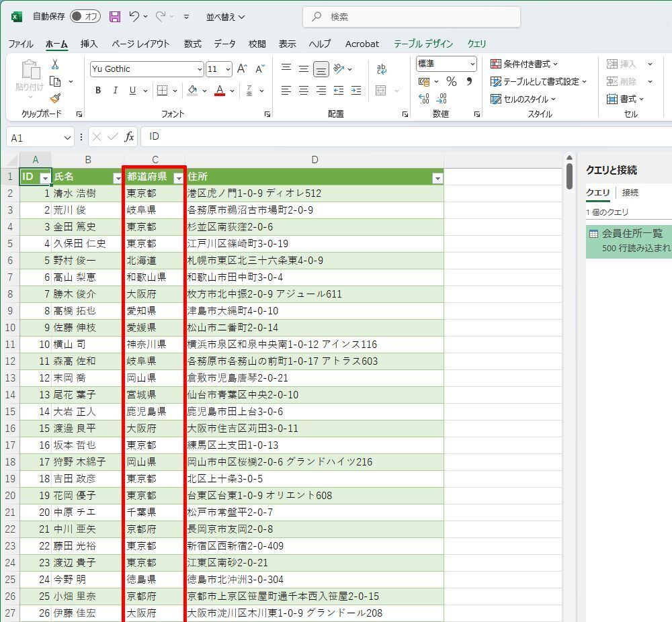Screen dimensions: 672x622
Task: Click the Format Painter brush icon
Action: click(55, 99)
